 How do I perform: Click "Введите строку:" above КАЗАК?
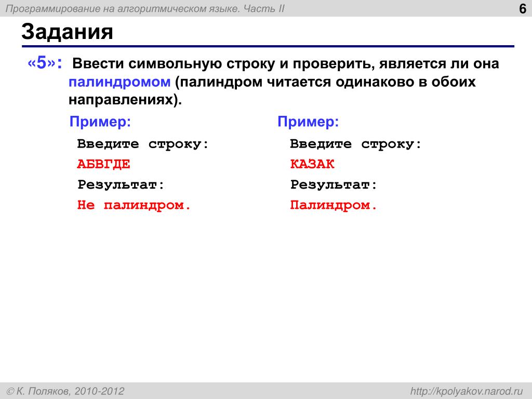pos(355,144)
